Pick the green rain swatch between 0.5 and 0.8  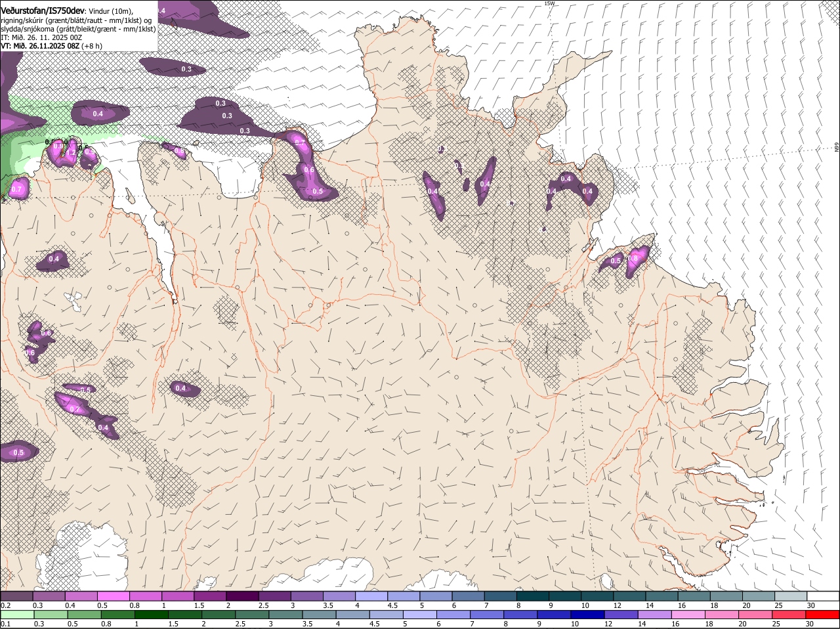pyautogui.click(x=84, y=615)
